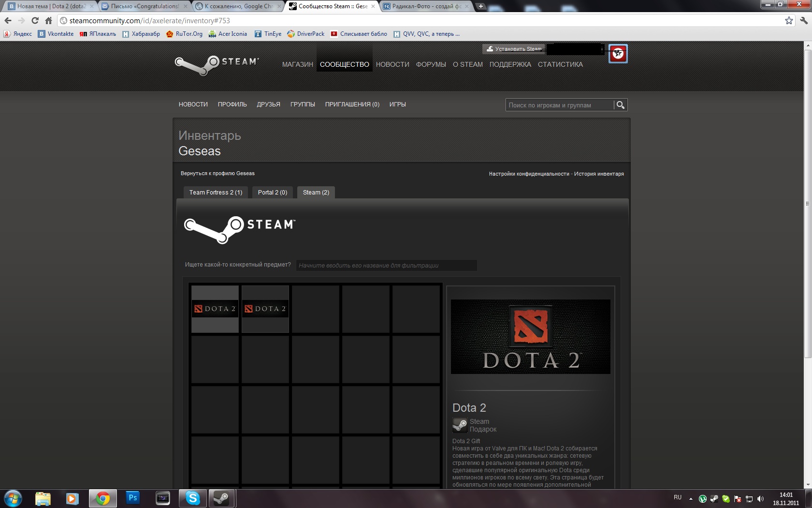
Task: Click the browser forward arrow
Action: point(21,20)
